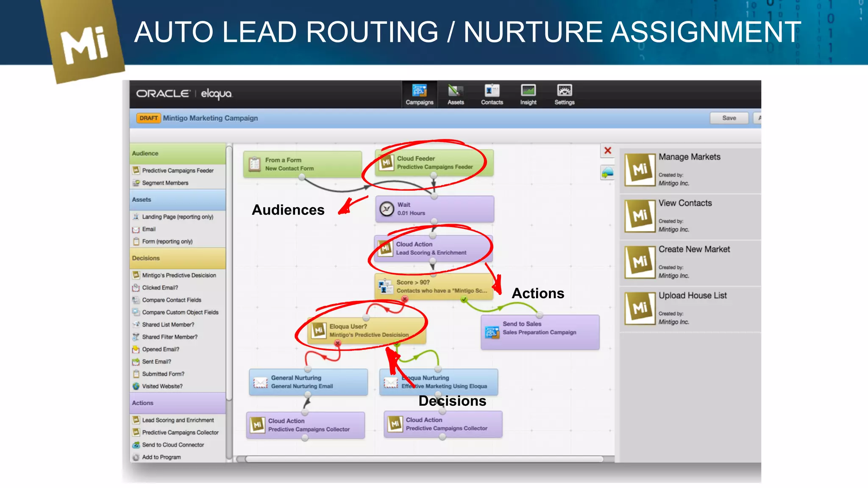Select Predictive Campaigns Feeder audience item
Screen dimensions: 868x488
[x=178, y=170]
